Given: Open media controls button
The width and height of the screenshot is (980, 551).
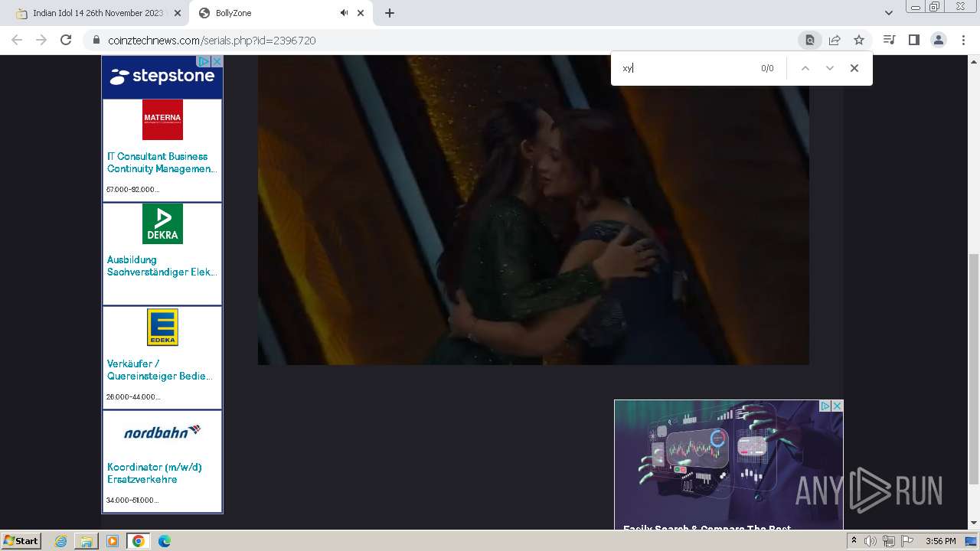Looking at the screenshot, I should coord(889,40).
